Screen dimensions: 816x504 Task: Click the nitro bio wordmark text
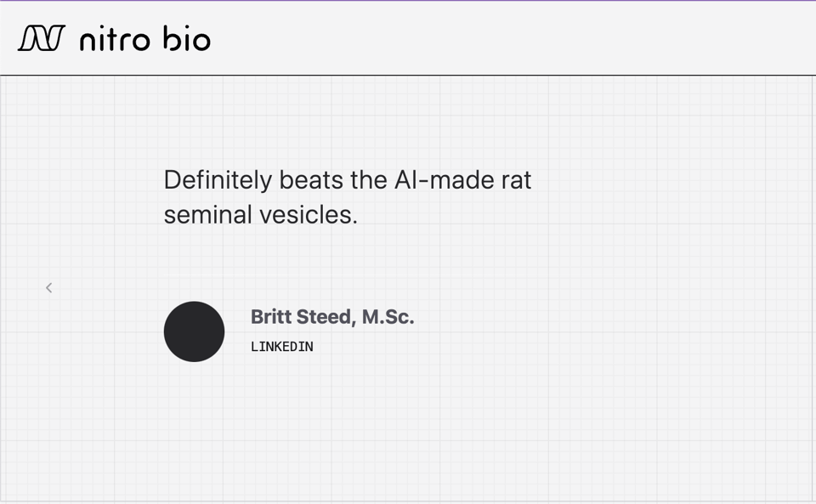click(x=144, y=38)
